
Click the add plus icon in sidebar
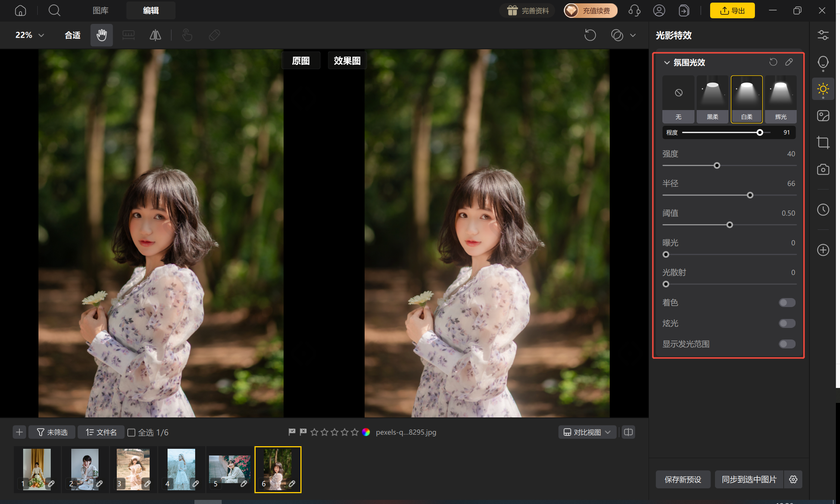click(823, 250)
